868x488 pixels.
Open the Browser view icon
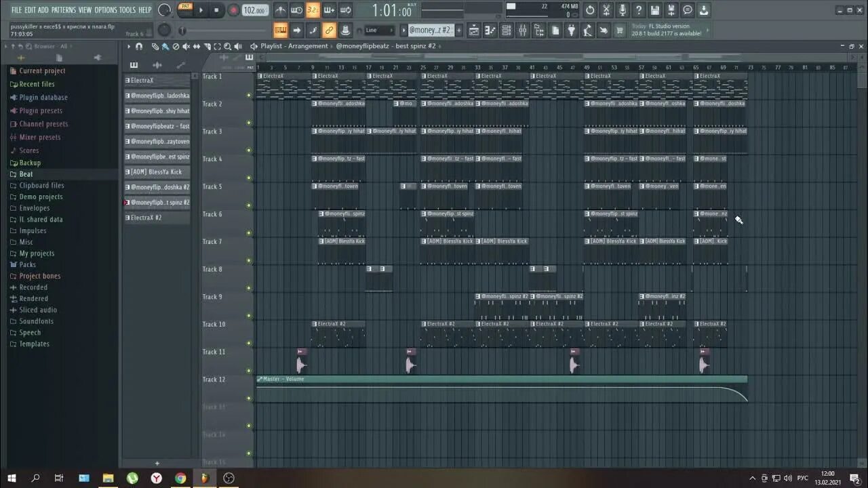click(538, 30)
